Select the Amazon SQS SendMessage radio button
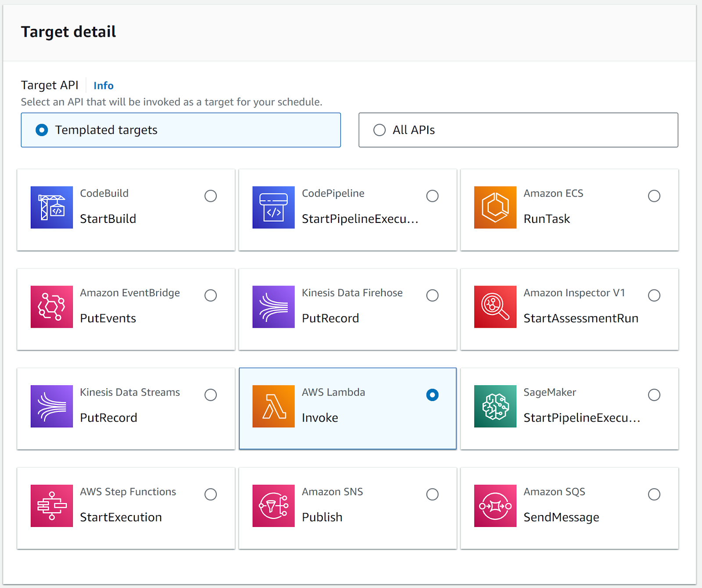702x588 pixels. pos(654,494)
